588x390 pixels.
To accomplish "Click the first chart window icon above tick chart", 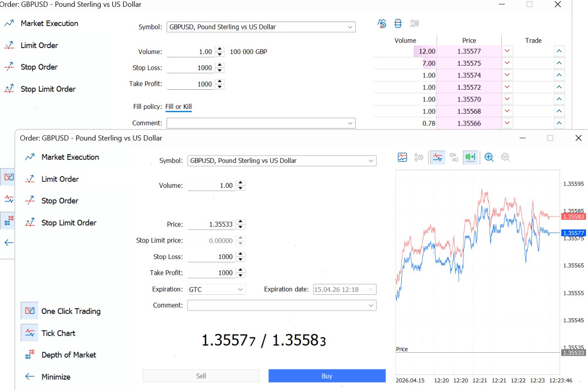I will pos(402,157).
